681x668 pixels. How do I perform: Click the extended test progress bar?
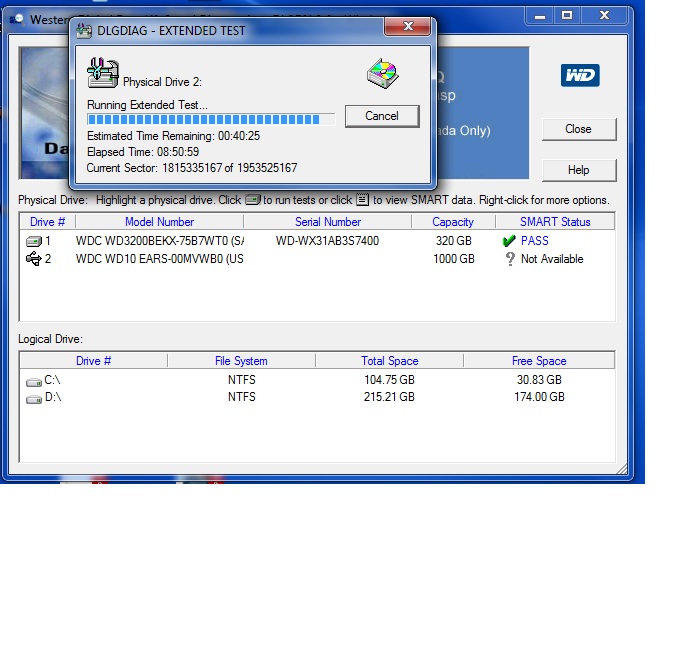point(211,119)
